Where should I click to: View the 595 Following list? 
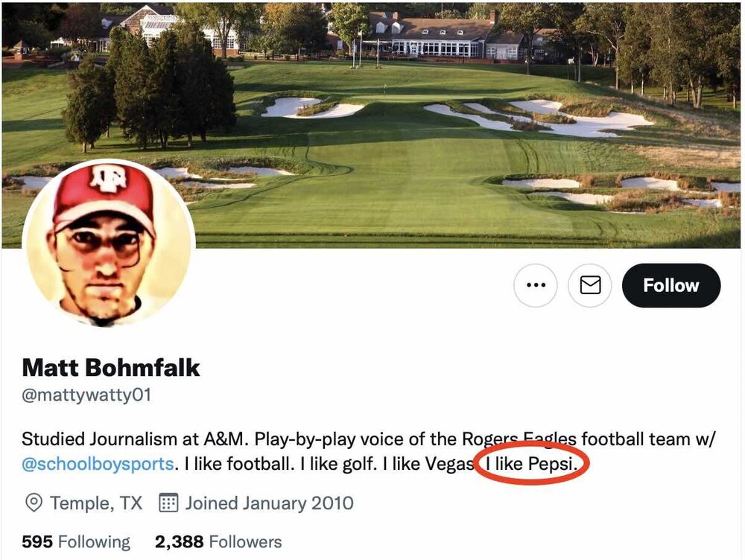(x=75, y=541)
